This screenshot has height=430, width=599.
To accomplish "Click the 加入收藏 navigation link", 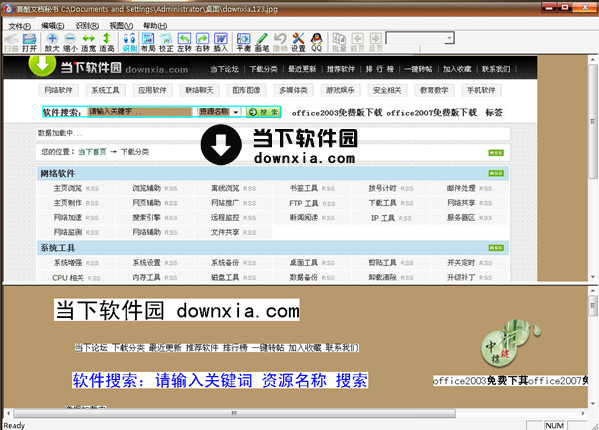I will coord(457,69).
